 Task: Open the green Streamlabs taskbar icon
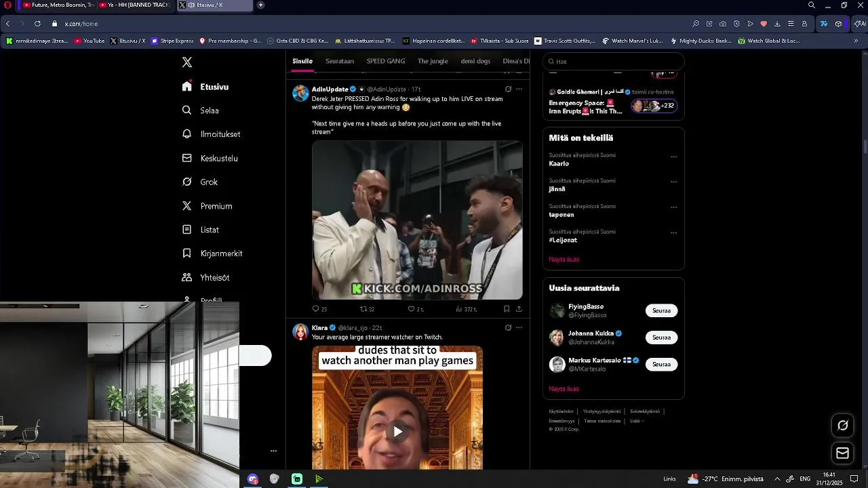[x=297, y=479]
